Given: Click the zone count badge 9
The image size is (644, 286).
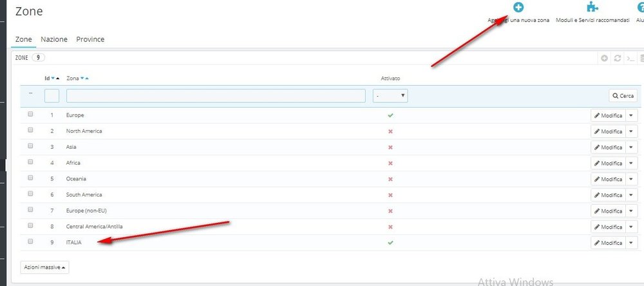Looking at the screenshot, I should click(38, 58).
